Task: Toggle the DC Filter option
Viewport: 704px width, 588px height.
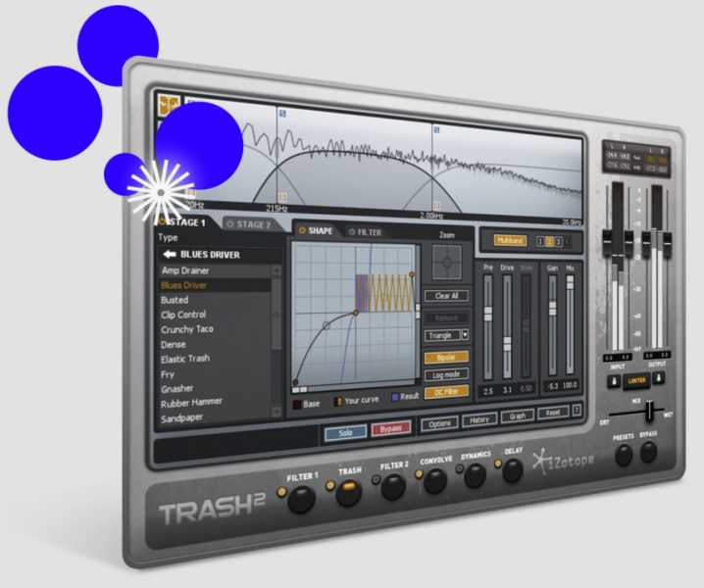Action: pos(446,391)
